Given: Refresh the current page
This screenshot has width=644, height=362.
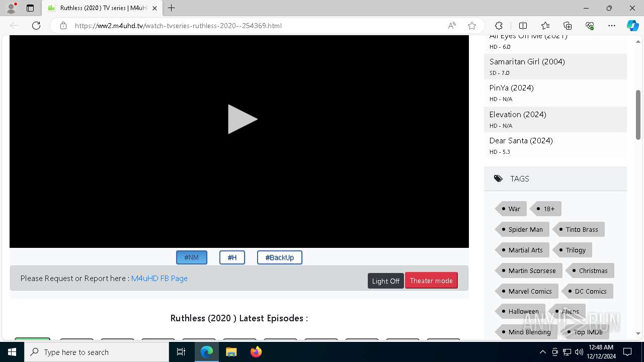Looking at the screenshot, I should coord(36,26).
